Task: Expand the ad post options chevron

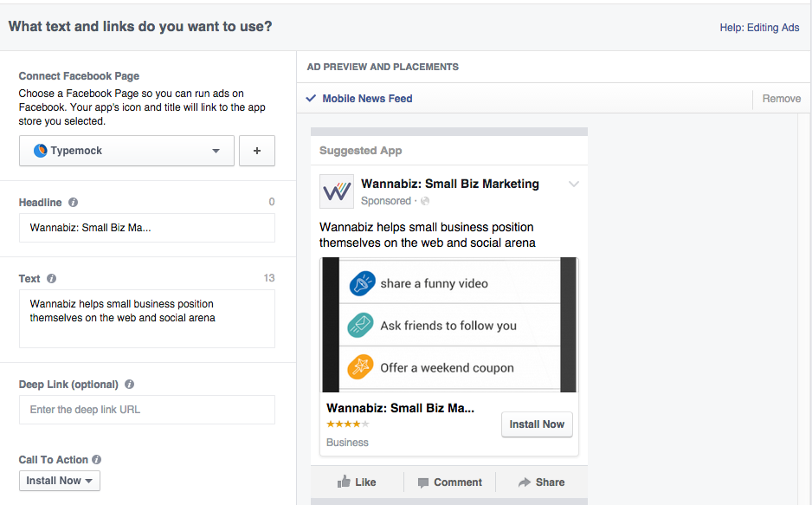Action: click(573, 184)
